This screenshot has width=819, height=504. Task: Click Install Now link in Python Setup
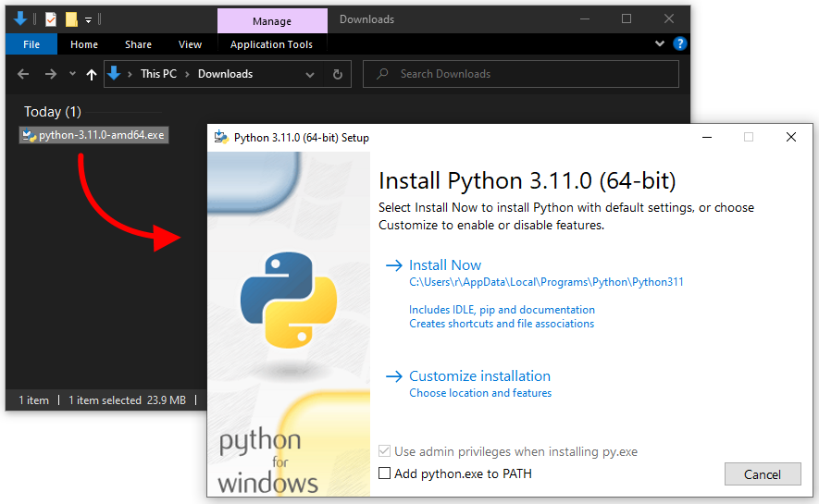(444, 265)
